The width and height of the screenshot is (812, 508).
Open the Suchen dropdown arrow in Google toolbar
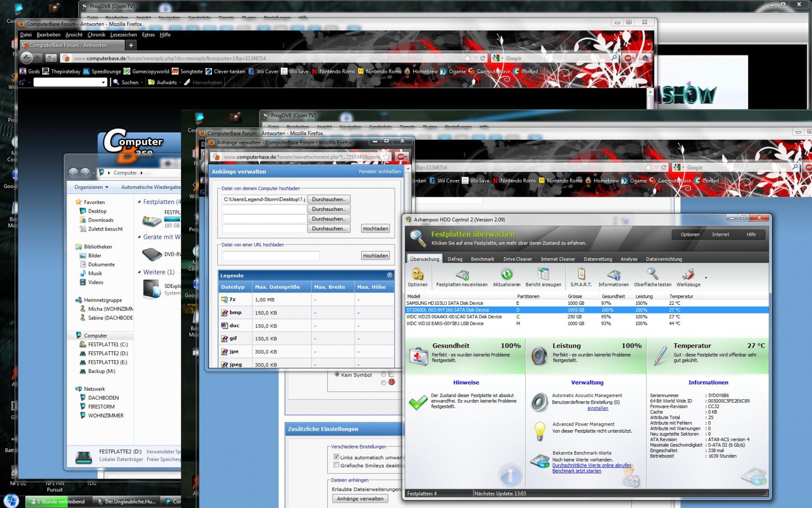pyautogui.click(x=142, y=82)
